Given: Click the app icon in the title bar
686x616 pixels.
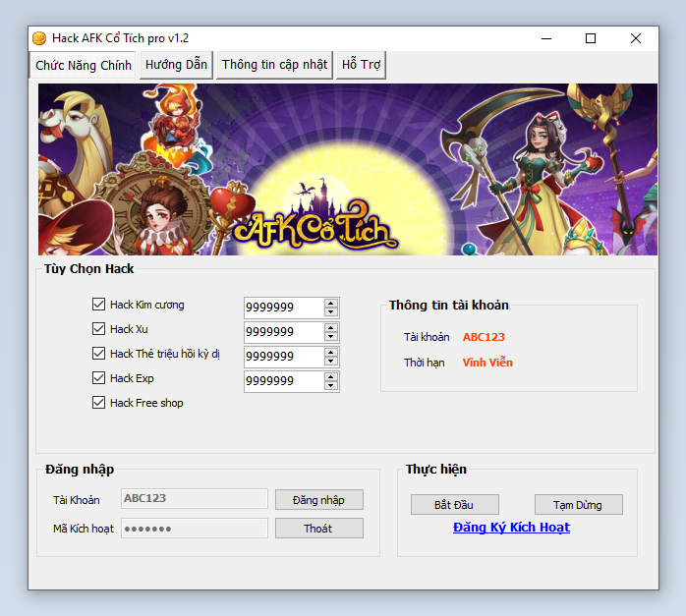Looking at the screenshot, I should [x=39, y=38].
